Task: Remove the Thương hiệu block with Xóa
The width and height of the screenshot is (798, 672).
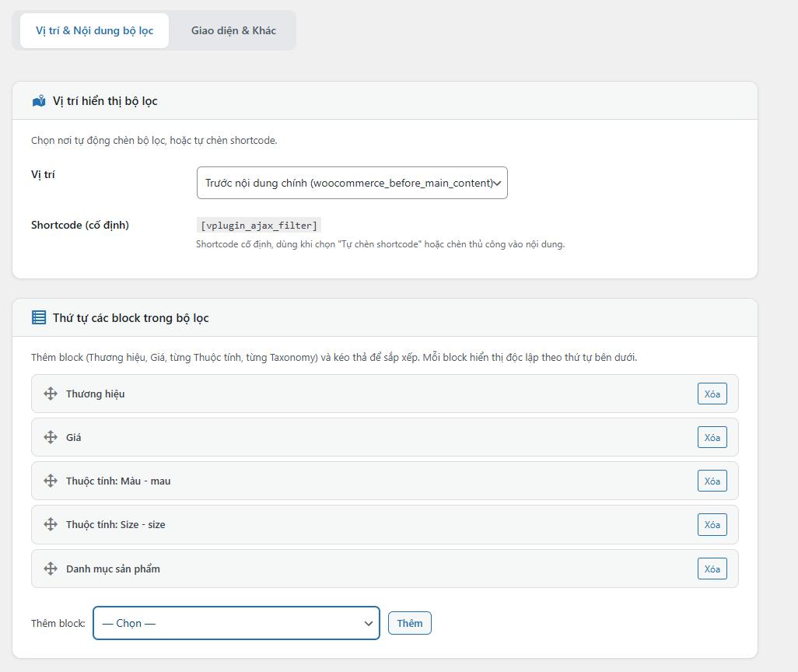Action: coord(712,394)
